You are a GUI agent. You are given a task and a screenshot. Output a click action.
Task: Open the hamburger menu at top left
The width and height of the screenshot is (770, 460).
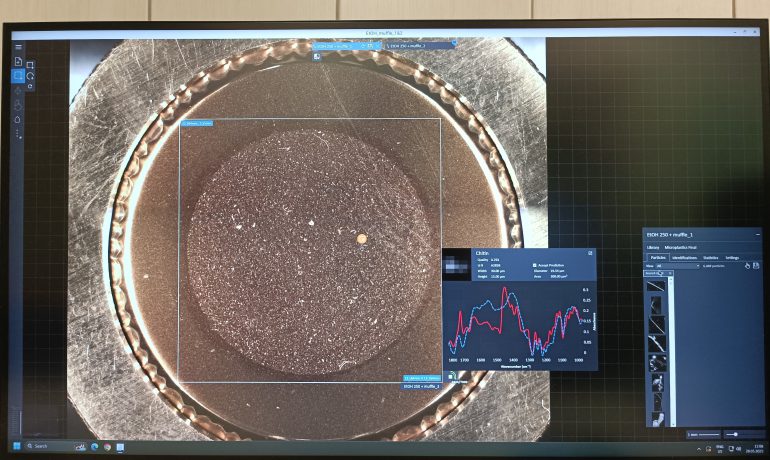pyautogui.click(x=18, y=47)
